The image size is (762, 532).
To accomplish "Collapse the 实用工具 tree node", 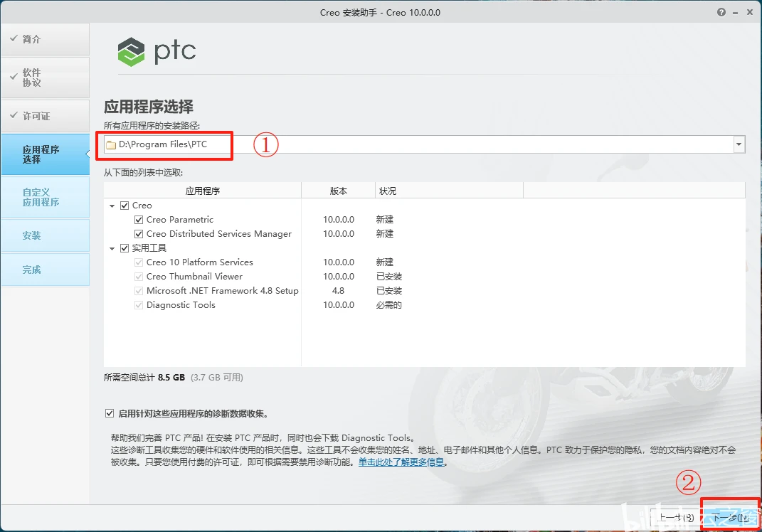I will 112,248.
